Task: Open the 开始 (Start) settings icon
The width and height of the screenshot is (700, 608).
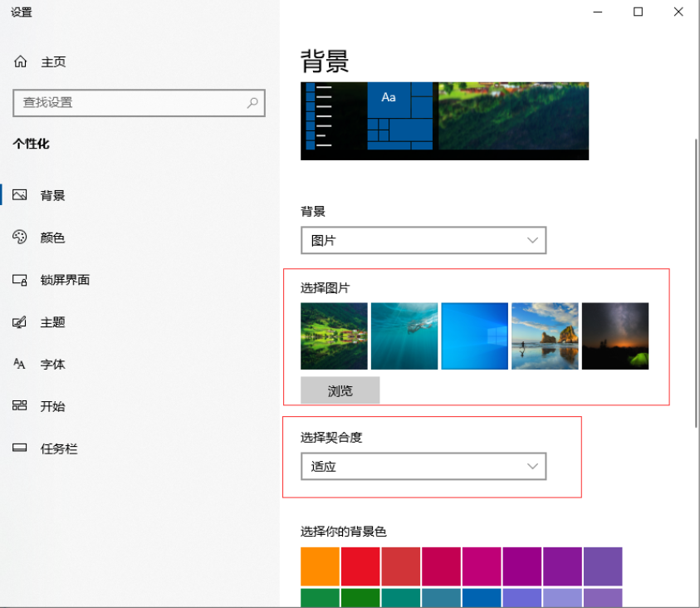Action: 19,406
